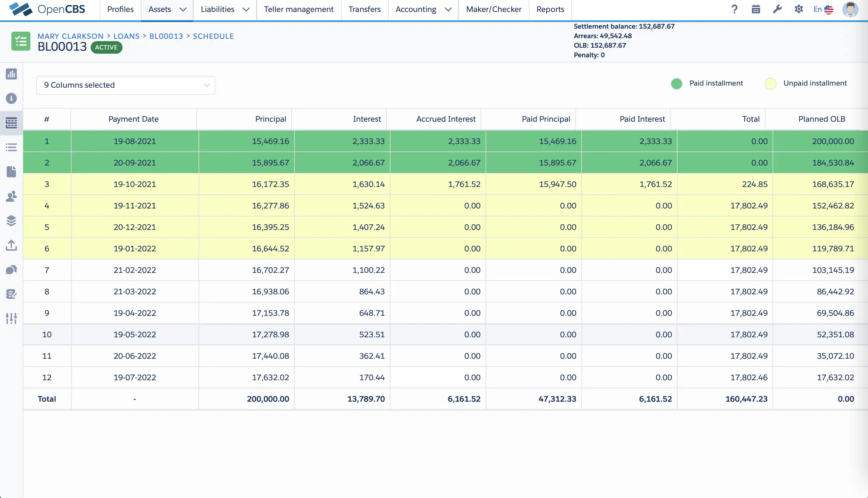Open the Assets menu label
Image resolution: width=868 pixels, height=498 pixels.
point(160,9)
